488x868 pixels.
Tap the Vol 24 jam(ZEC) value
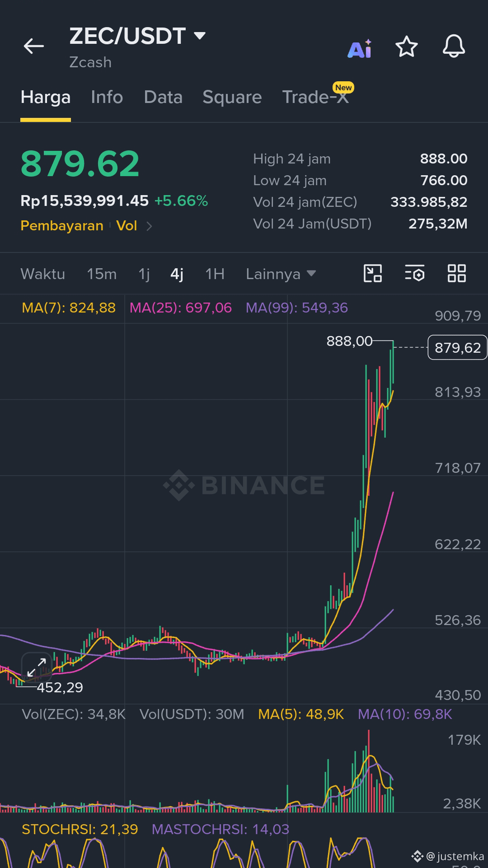pyautogui.click(x=429, y=202)
